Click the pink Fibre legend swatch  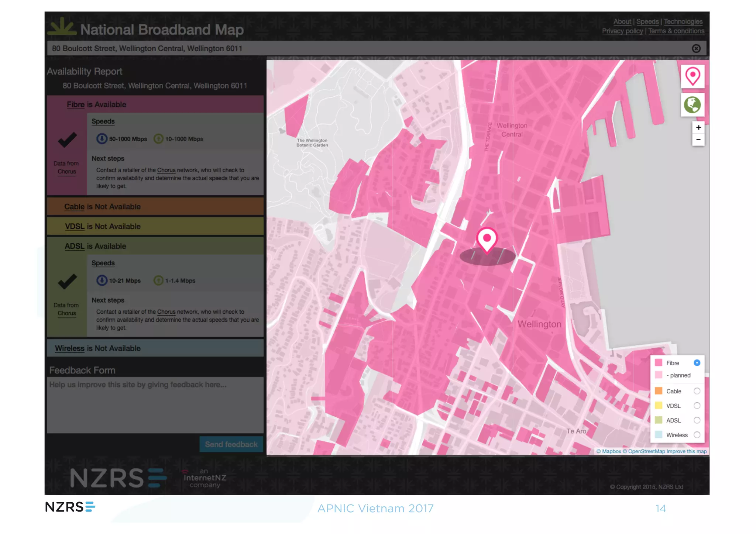tap(658, 363)
